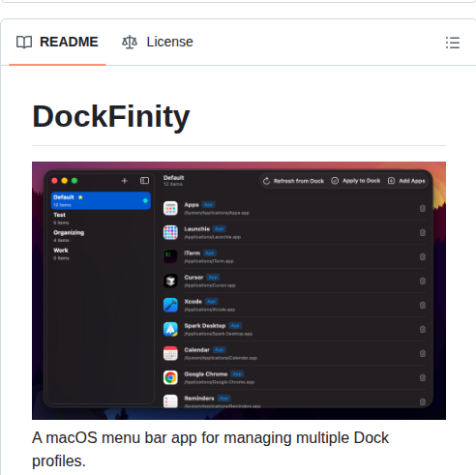Open the DockFinity screenshot image
This screenshot has height=475, width=476.
coord(239,290)
